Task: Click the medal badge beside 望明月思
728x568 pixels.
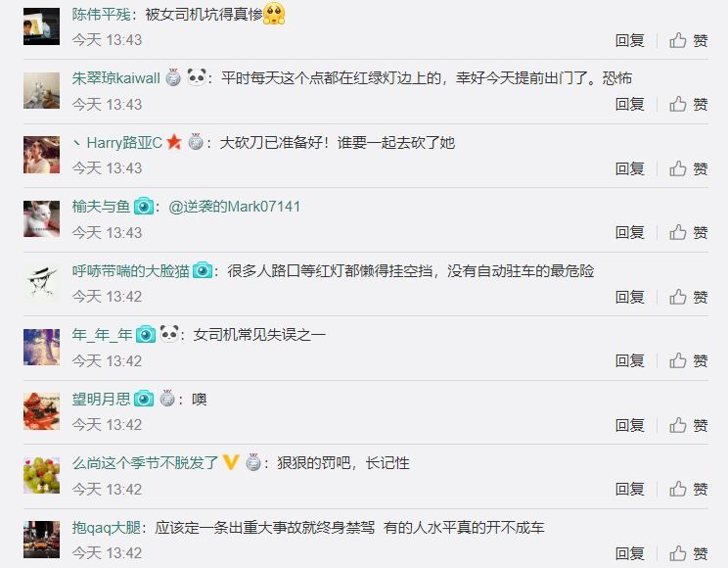Action: 167,399
